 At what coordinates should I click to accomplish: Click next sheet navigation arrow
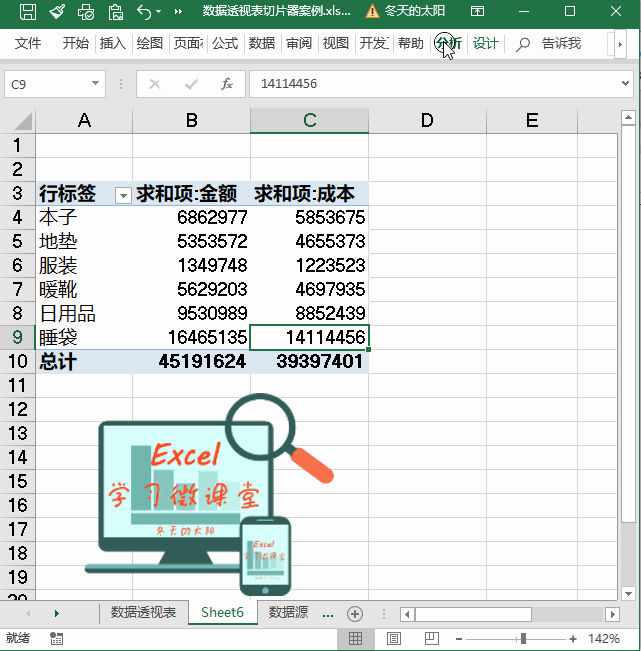(57, 614)
